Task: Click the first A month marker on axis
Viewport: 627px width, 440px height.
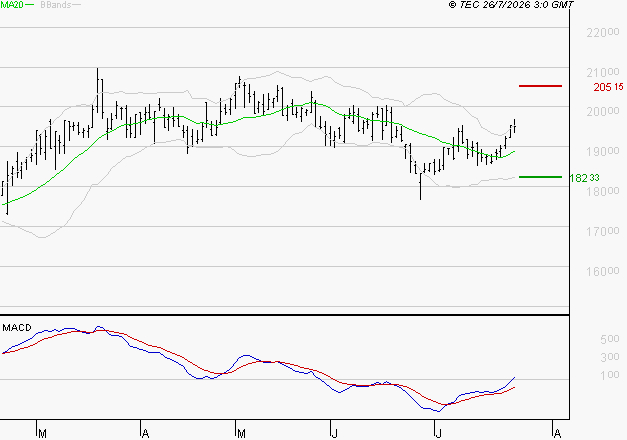Action: coord(146,434)
